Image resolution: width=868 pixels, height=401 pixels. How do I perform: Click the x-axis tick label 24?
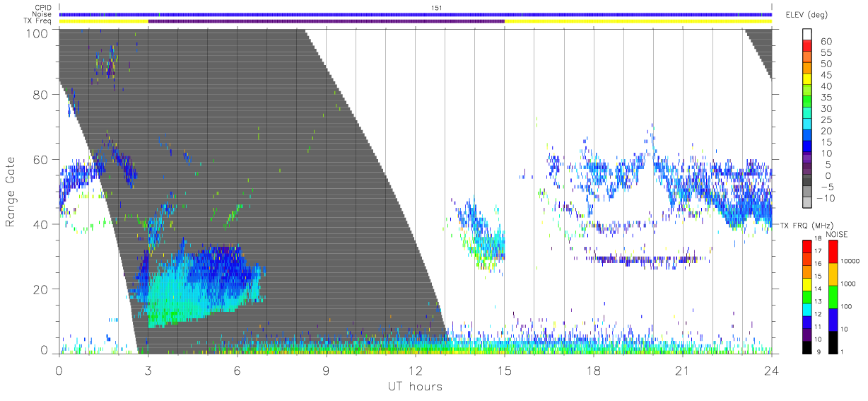click(772, 370)
